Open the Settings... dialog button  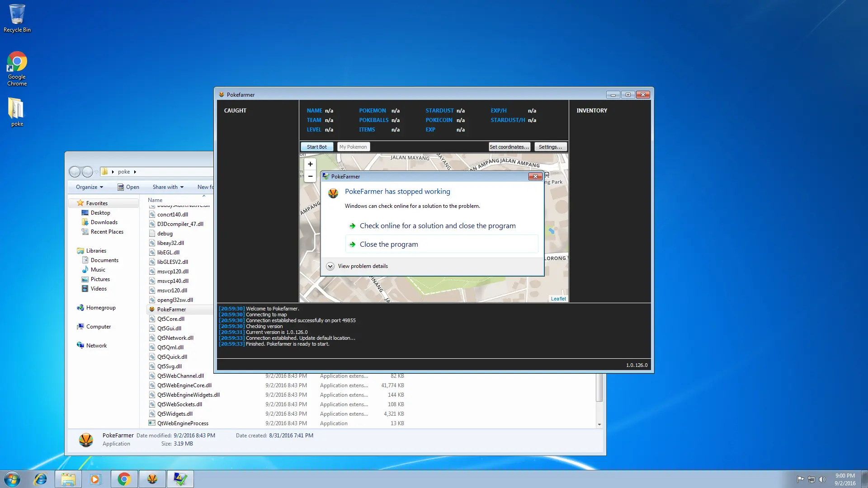point(550,147)
